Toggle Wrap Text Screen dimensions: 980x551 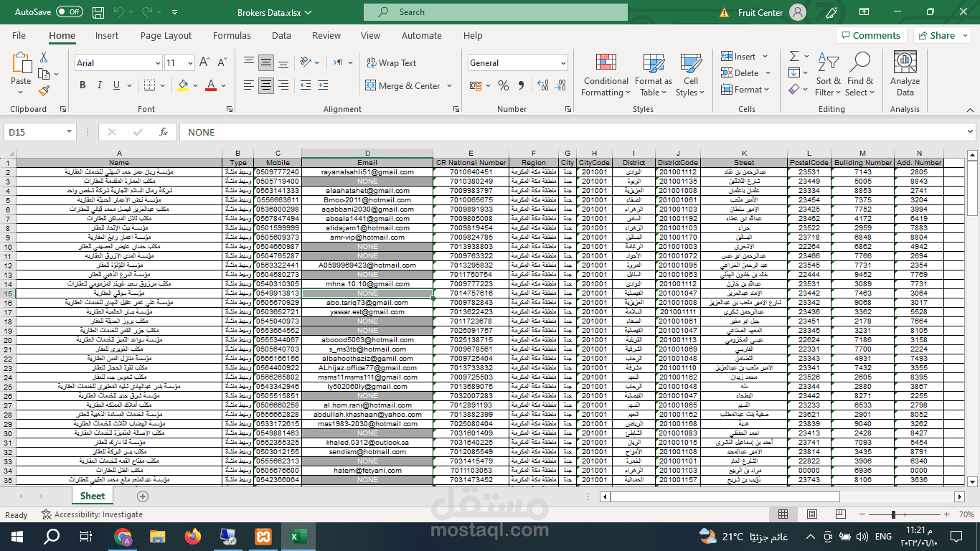[391, 63]
